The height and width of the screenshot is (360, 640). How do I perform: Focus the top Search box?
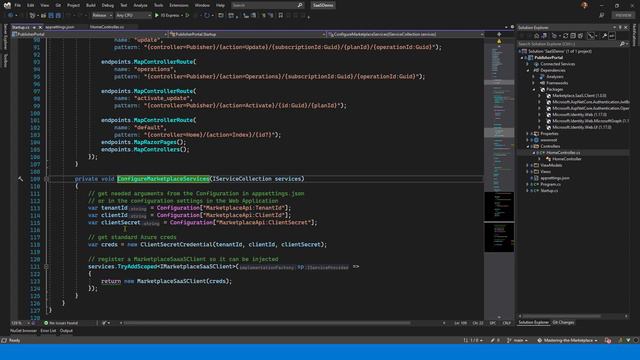click(267, 5)
